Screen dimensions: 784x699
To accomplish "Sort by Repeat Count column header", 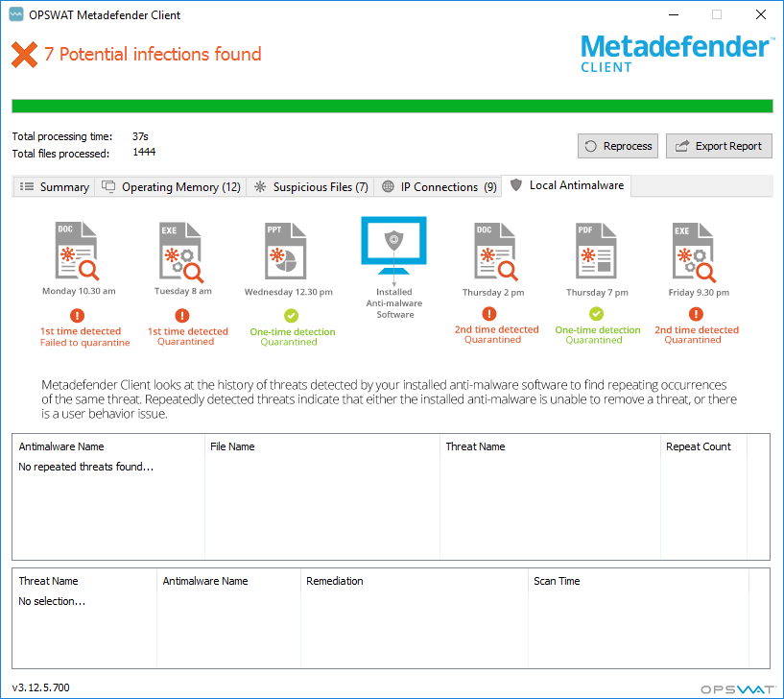I will pyautogui.click(x=704, y=446).
